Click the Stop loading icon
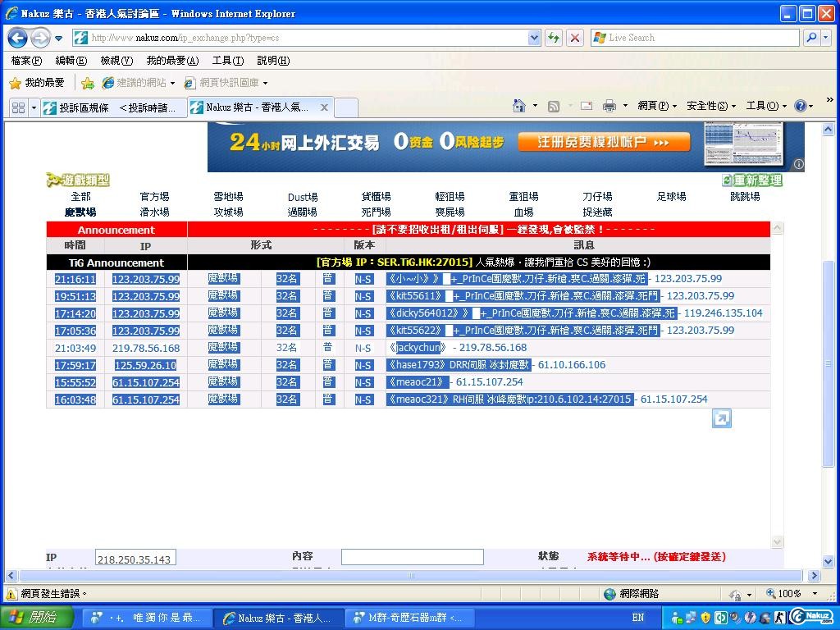The image size is (840, 630). (575, 38)
